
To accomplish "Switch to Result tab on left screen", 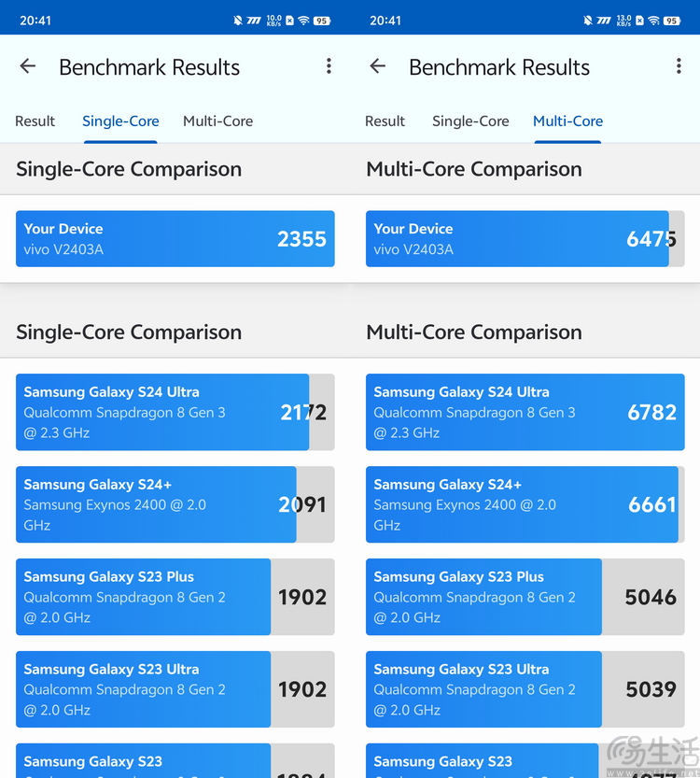I will coord(35,121).
